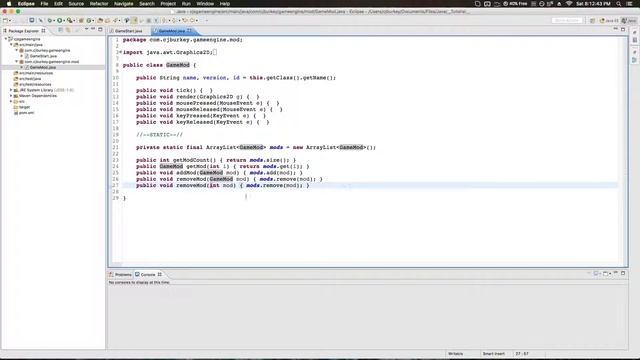Screen dimensions: 640x360
Task: Open the Debug button dropdown arrow
Action: pyautogui.click(x=54, y=21)
